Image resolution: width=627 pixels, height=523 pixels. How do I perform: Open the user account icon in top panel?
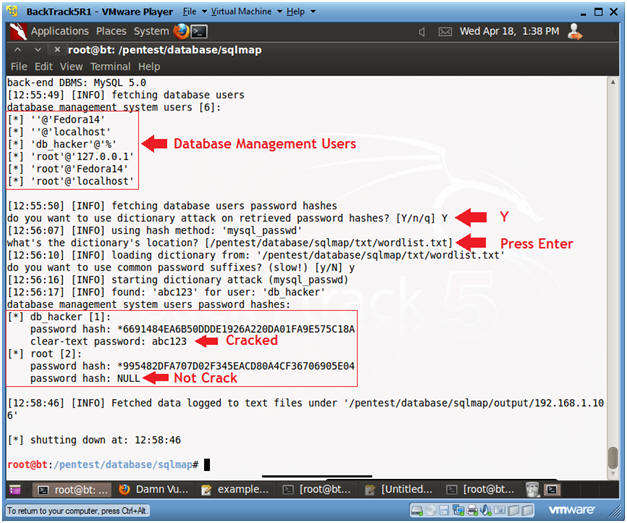click(575, 31)
